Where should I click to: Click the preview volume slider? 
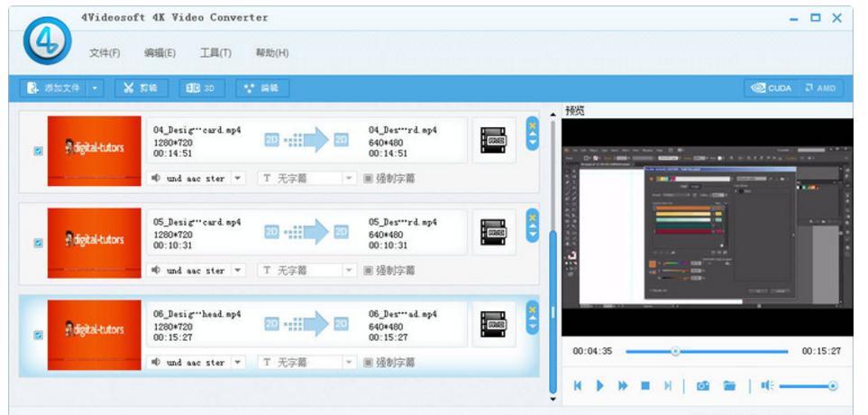809,386
